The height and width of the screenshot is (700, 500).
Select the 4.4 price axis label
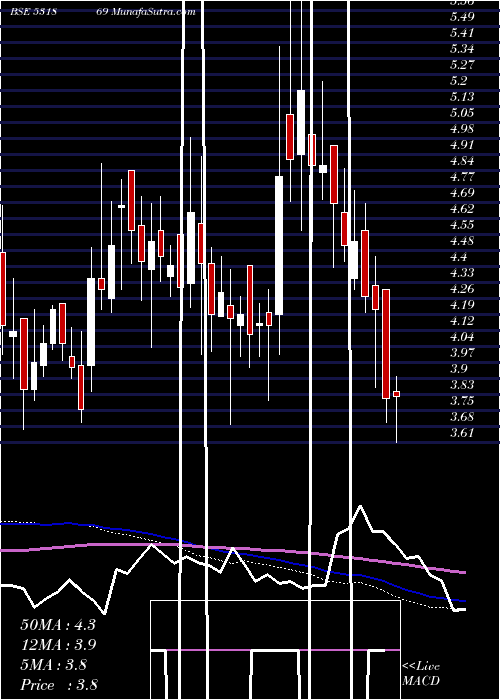(x=459, y=257)
